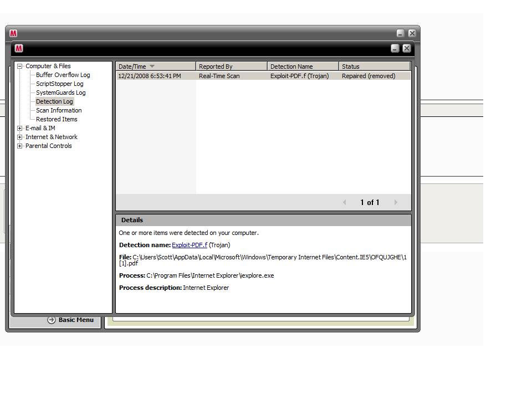The width and height of the screenshot is (532, 399).
Task: Click the Repaired (removed) status cell
Action: pos(369,76)
